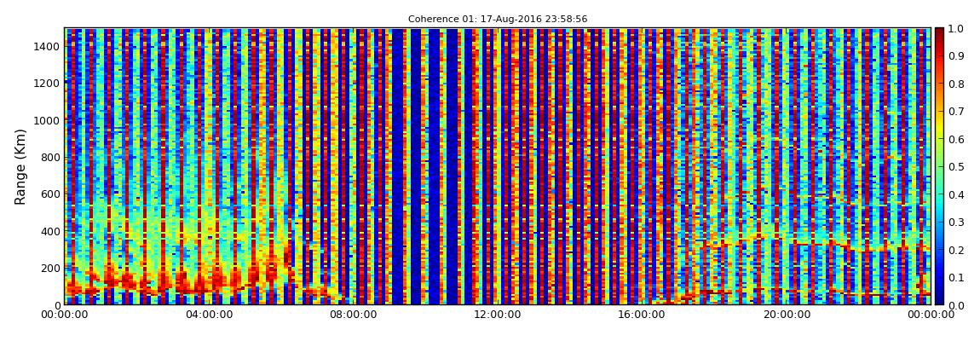The image size is (980, 347).
Task: Click the colorbar 0.5 label
Action: [956, 167]
